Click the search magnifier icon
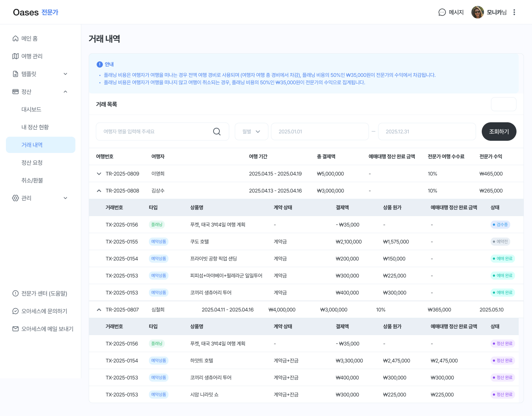The height and width of the screenshot is (416, 532). pyautogui.click(x=217, y=132)
